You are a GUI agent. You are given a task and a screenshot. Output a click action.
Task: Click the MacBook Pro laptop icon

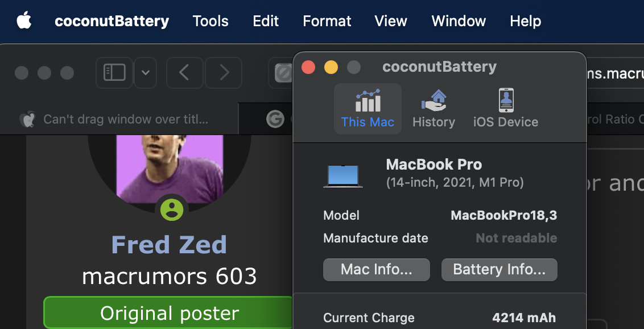(x=343, y=176)
